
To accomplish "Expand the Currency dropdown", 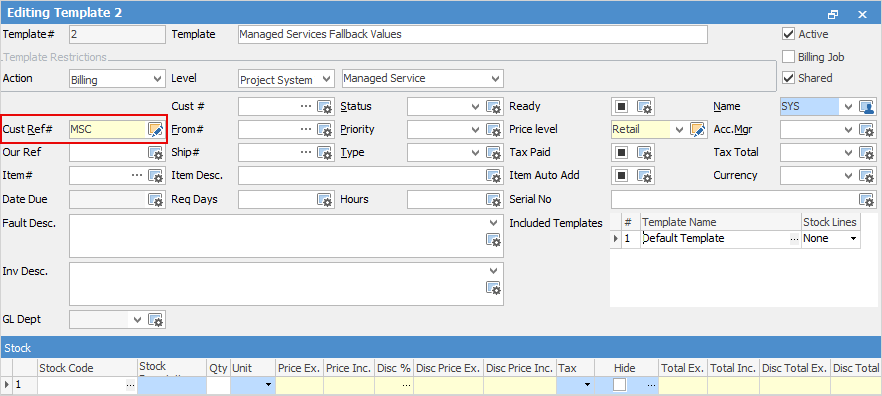I will click(848, 176).
